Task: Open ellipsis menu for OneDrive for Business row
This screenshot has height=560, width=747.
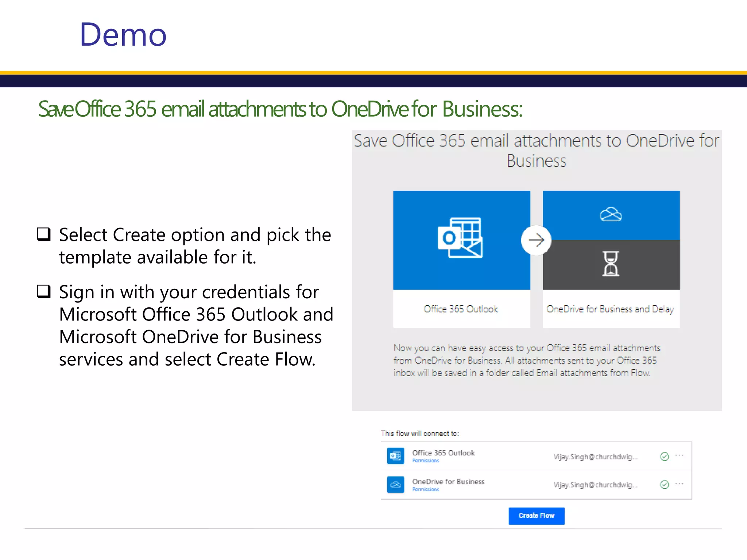Action: pyautogui.click(x=679, y=484)
